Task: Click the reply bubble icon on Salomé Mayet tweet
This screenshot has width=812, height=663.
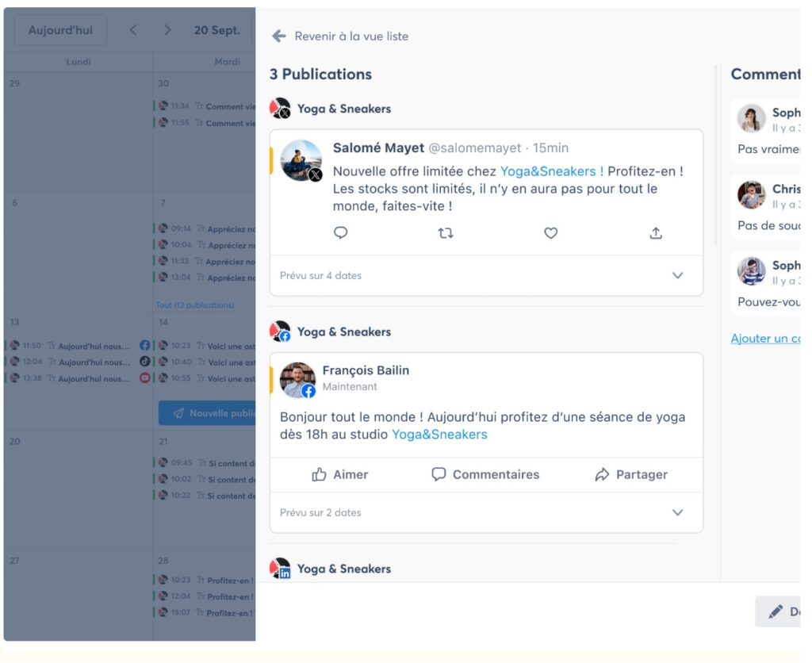Action: 340,232
